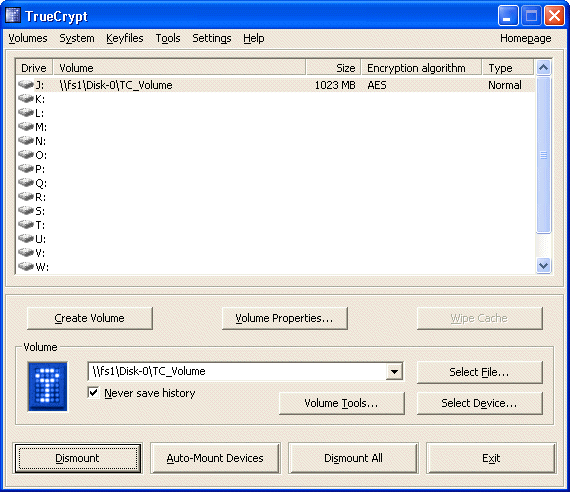Click scroll down arrow of drive list
Screen dimensions: 570x492
pos(543,265)
